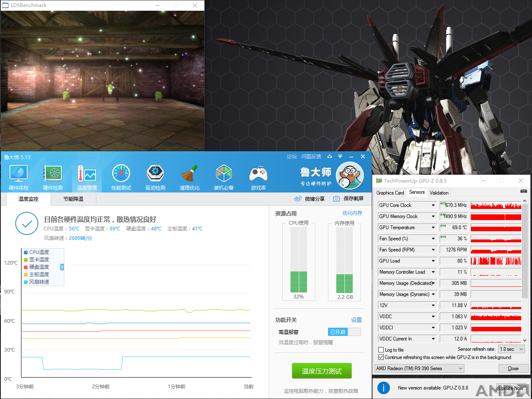532x399 pixels.
Task: Select the 温度监控 tab
Action: pyautogui.click(x=28, y=199)
